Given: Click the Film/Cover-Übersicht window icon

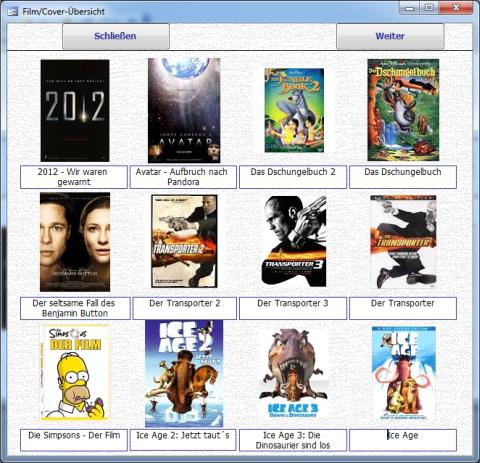Looking at the screenshot, I should (x=13, y=12).
